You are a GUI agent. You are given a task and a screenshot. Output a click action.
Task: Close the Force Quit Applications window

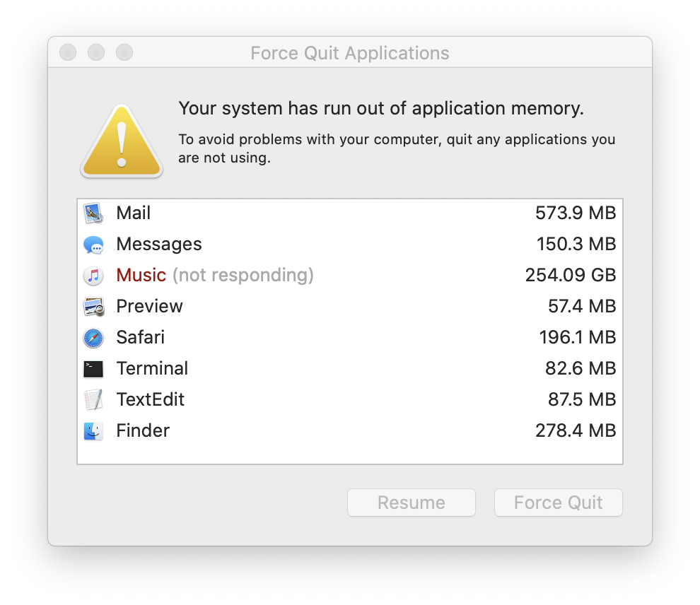pos(68,52)
